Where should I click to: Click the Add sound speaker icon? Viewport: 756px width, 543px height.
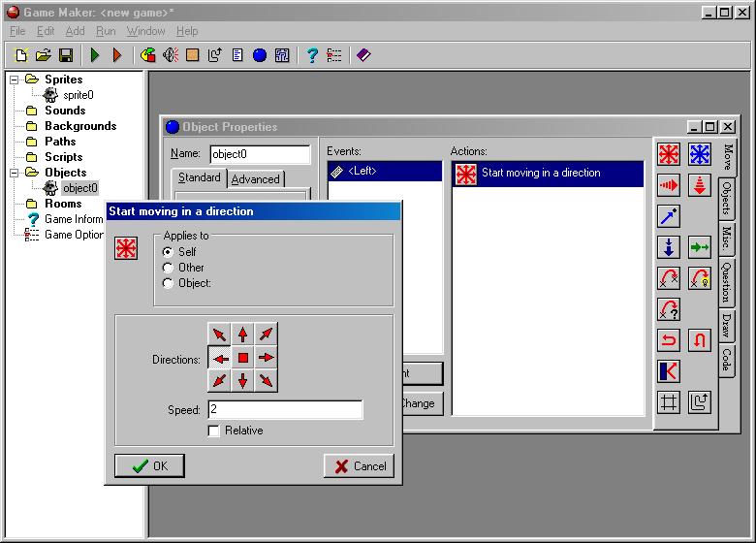point(171,55)
